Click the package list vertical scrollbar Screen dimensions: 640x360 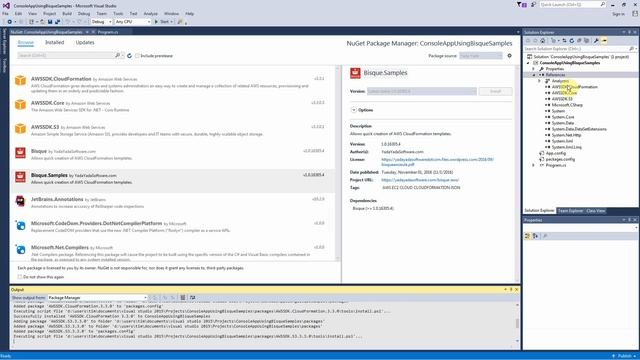pos(338,163)
